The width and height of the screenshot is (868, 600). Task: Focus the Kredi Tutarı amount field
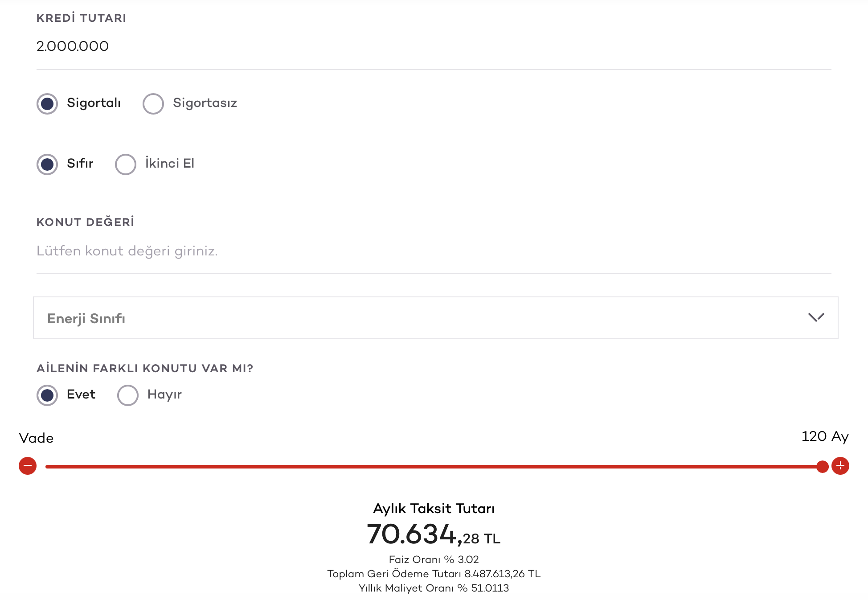tap(433, 46)
